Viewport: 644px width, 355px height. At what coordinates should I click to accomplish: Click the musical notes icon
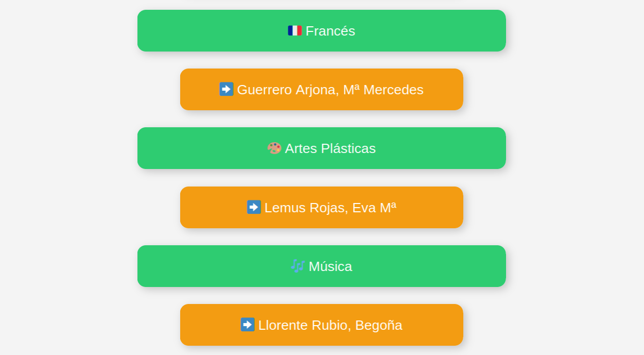pos(298,266)
